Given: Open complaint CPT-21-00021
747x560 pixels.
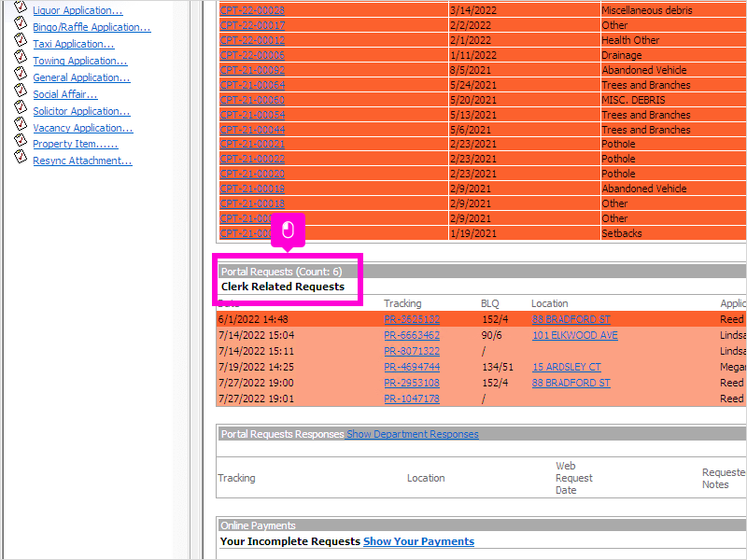Looking at the screenshot, I should 252,144.
